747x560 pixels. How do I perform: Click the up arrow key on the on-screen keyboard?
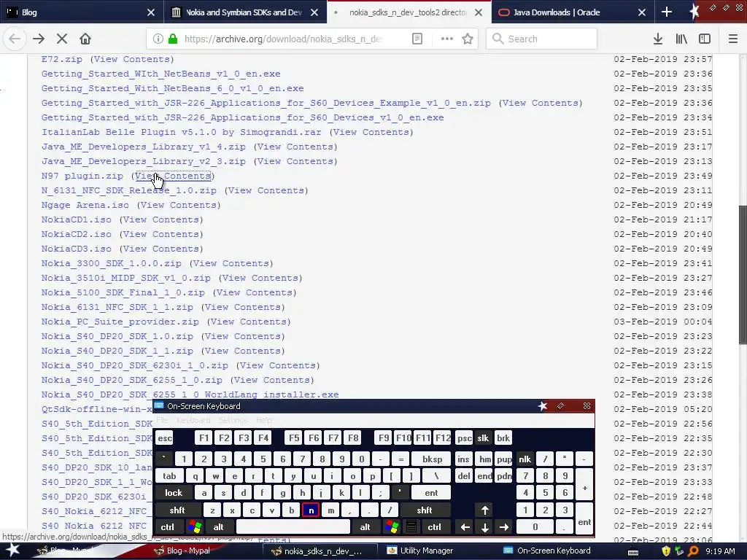(485, 510)
